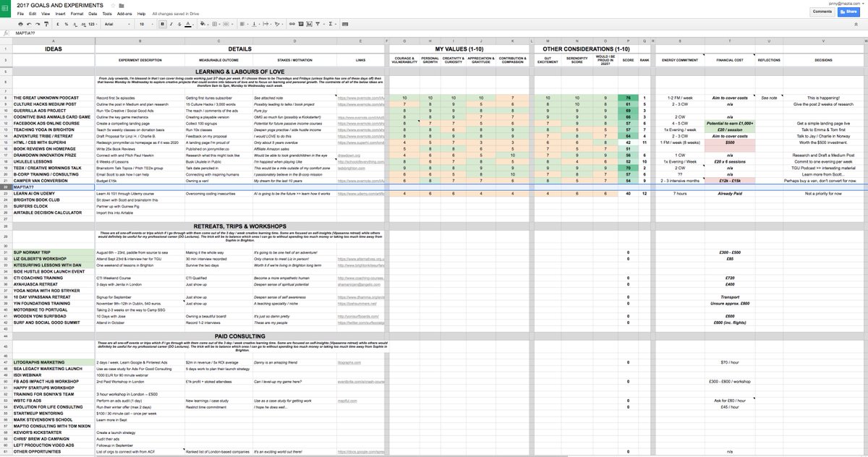Toggle the star for this document

click(x=113, y=6)
